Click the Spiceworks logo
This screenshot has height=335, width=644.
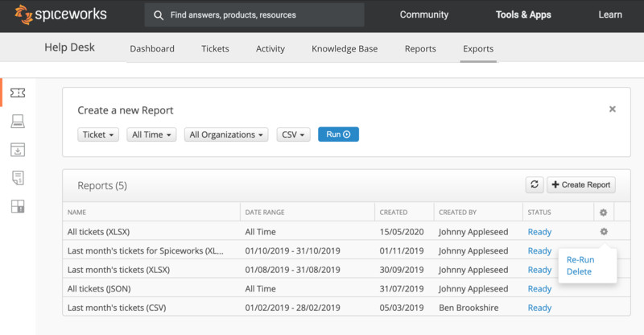[x=60, y=14]
